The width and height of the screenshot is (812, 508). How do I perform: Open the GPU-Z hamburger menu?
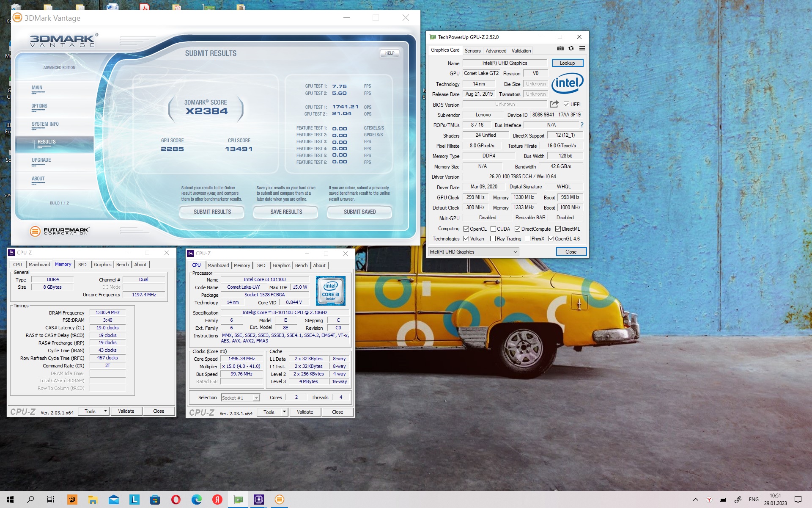pos(582,49)
